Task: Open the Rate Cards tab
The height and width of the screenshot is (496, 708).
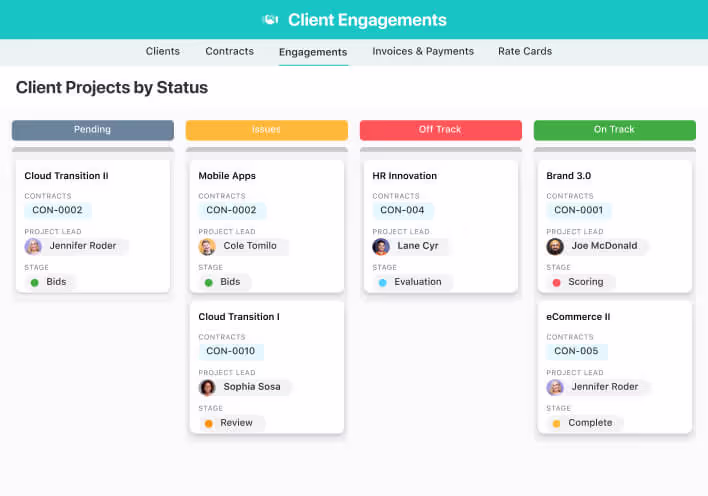Action: click(525, 51)
